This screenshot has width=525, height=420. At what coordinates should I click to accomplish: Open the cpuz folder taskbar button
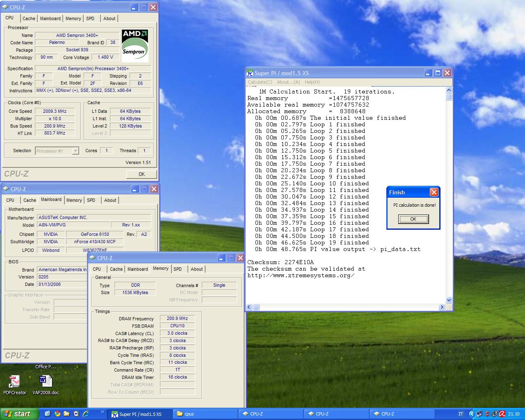[205, 414]
